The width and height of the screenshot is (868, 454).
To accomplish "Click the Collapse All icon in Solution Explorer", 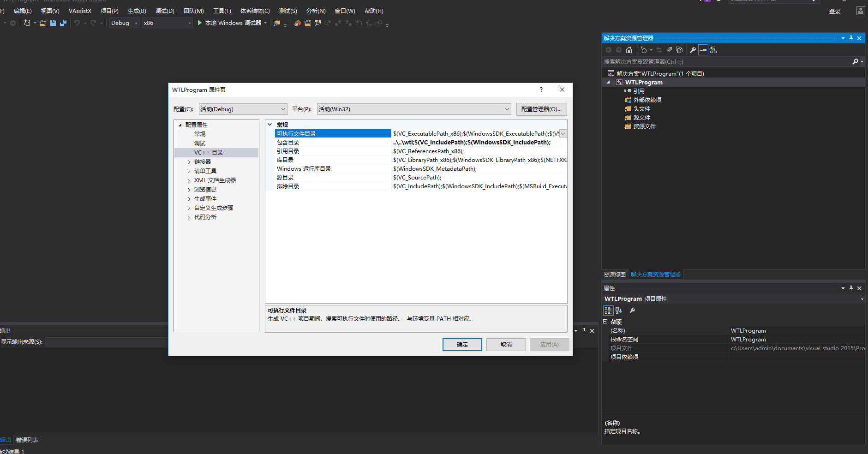I will click(669, 50).
